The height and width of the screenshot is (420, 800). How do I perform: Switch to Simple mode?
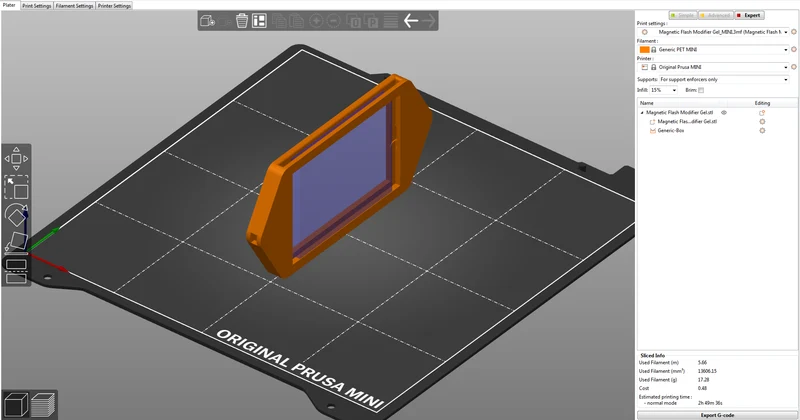tap(683, 15)
